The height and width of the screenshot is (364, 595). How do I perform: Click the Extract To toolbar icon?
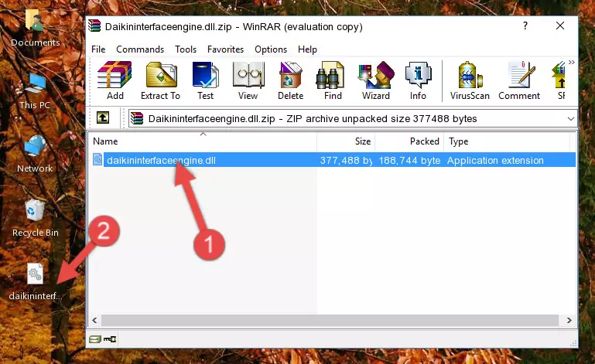160,81
